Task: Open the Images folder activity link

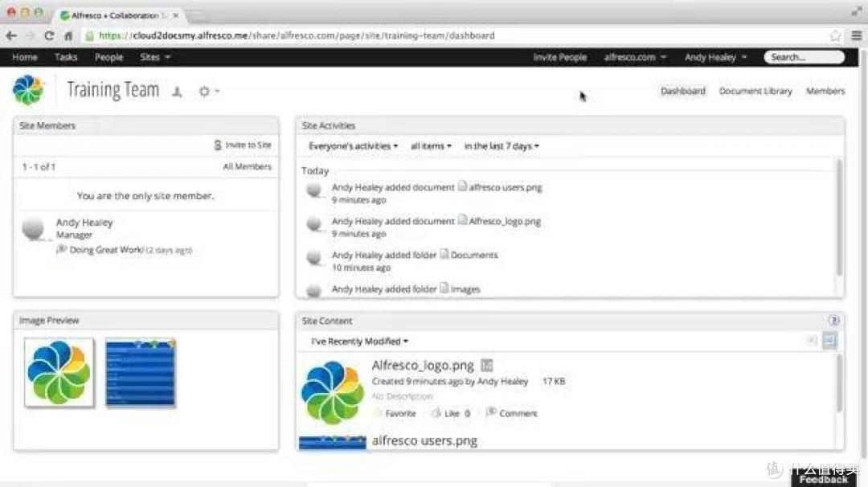Action: coord(465,289)
